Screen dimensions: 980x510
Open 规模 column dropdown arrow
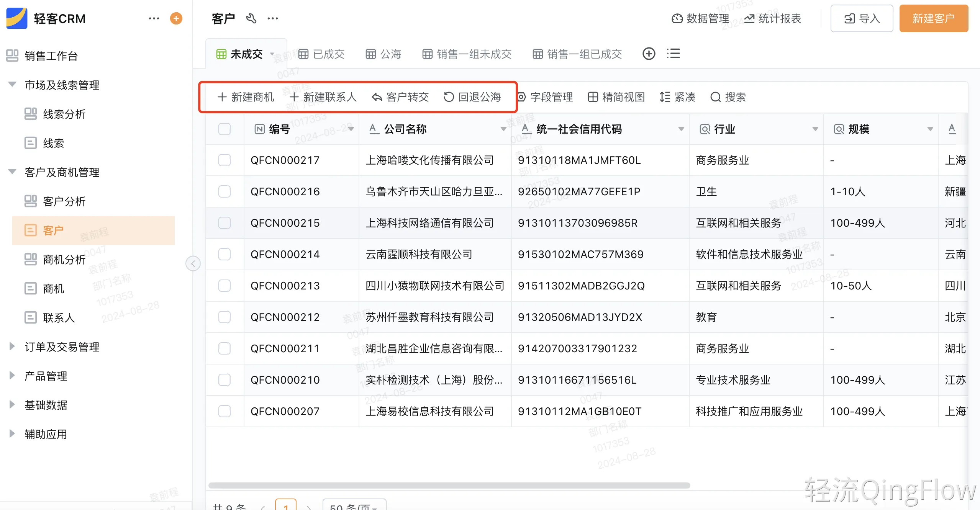(930, 129)
